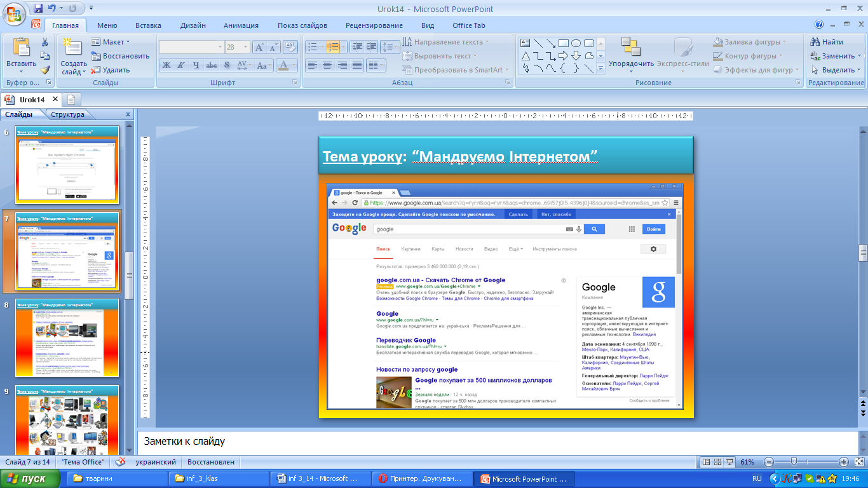Viewport: 868px width, 488px height.
Task: Open the Шрифт dialog launcher
Action: coord(295,83)
